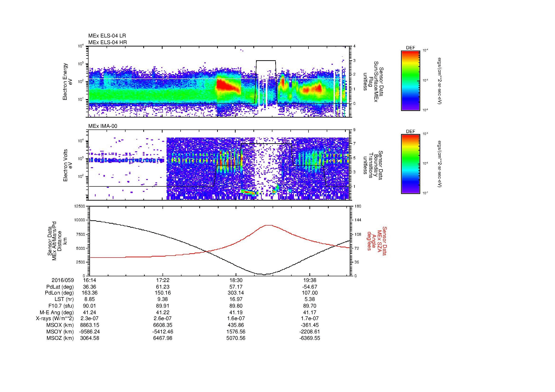Image resolution: width=555 pixels, height=392 pixels.
Task: Click the 'MSOY (km)' row label
Action: [x=60, y=332]
